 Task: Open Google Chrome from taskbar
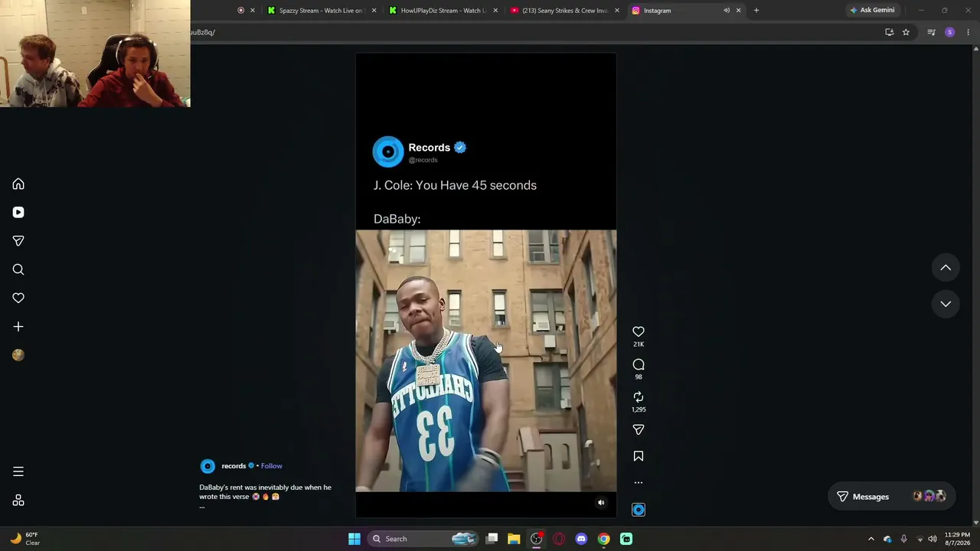pyautogui.click(x=604, y=539)
